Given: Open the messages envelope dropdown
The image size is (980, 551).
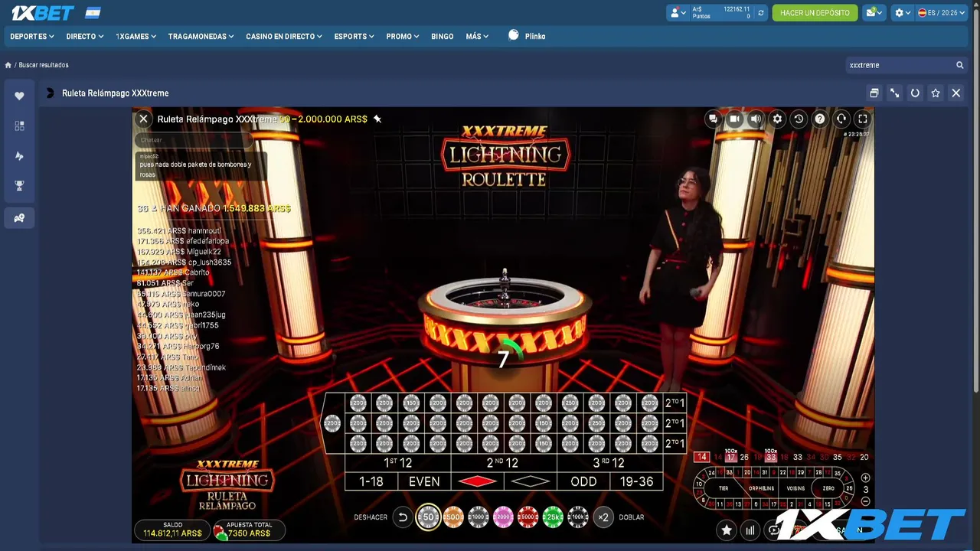Looking at the screenshot, I should click(874, 13).
